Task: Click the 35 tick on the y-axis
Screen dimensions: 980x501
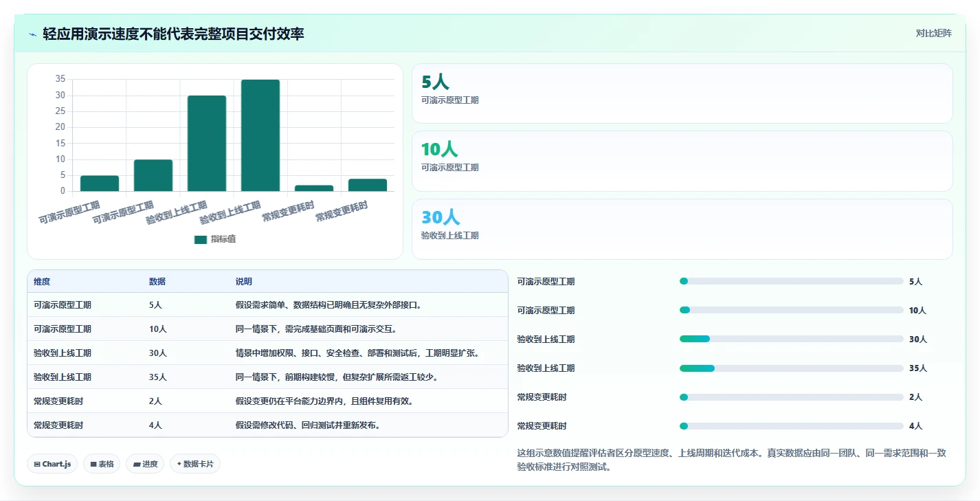Action: coord(60,79)
